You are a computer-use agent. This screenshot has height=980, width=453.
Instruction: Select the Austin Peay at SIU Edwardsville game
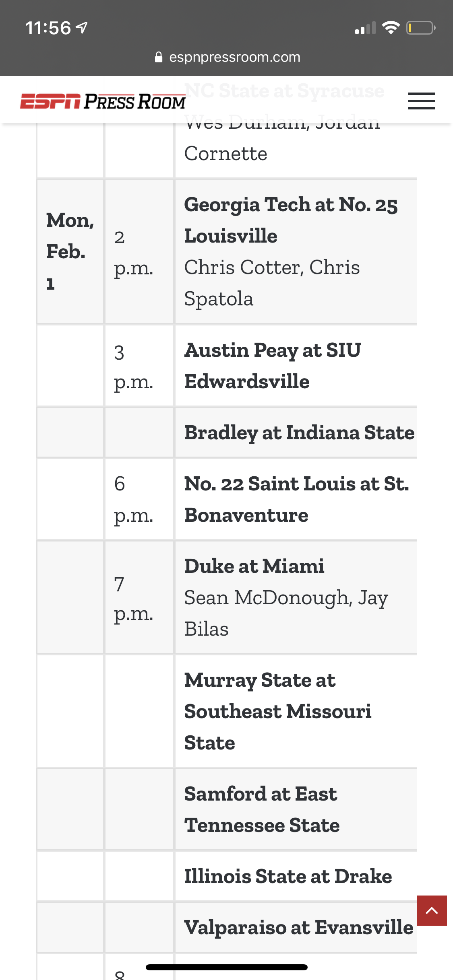click(273, 366)
